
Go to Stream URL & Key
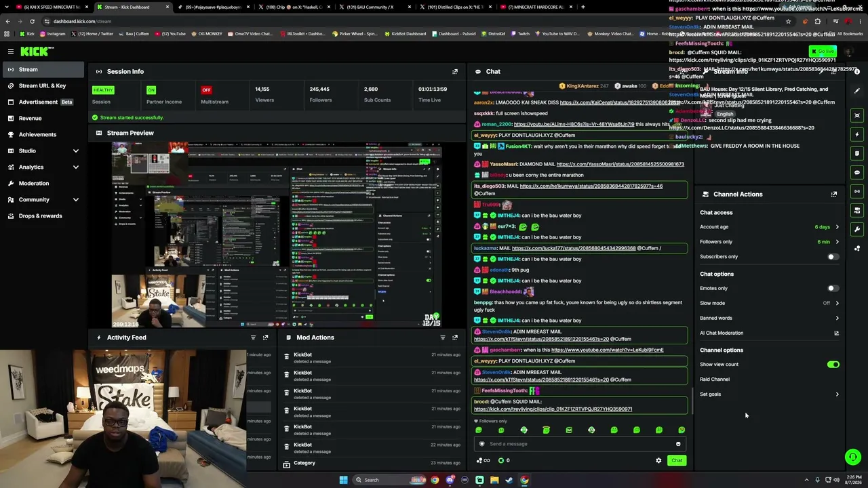(42, 85)
